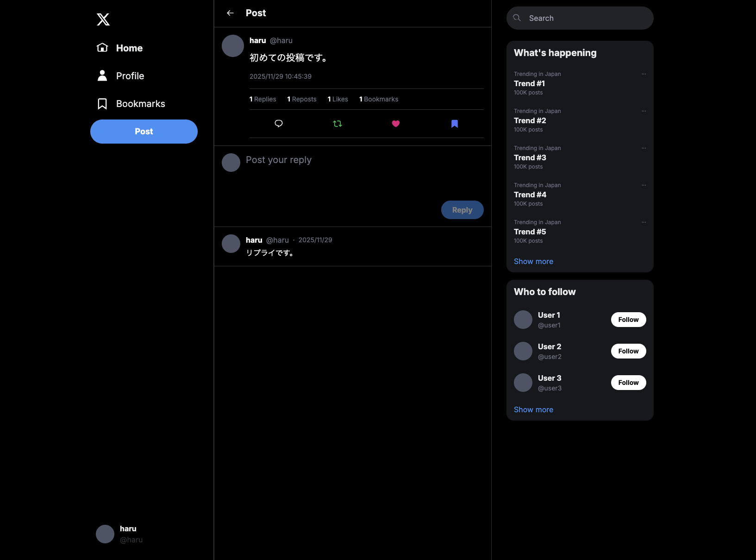The image size is (756, 560).
Task: Click User 1 avatar
Action: coord(523,320)
